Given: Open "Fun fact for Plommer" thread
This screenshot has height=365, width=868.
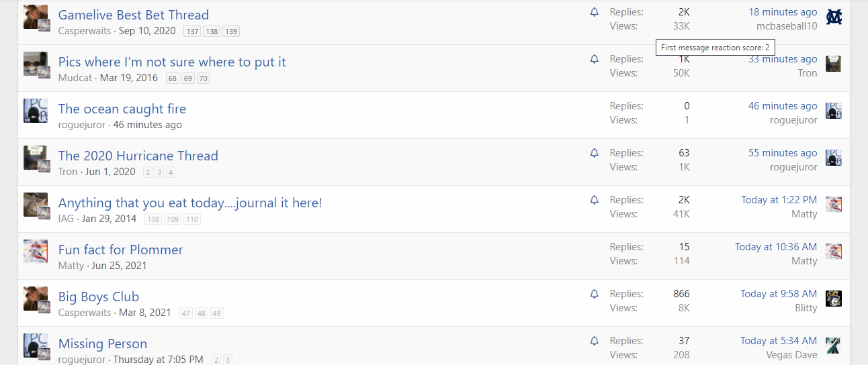Looking at the screenshot, I should (x=121, y=250).
